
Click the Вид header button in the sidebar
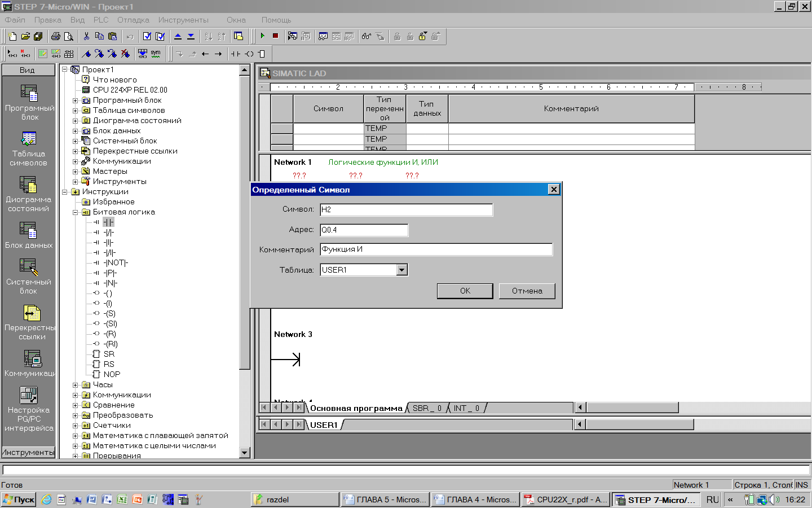click(28, 70)
